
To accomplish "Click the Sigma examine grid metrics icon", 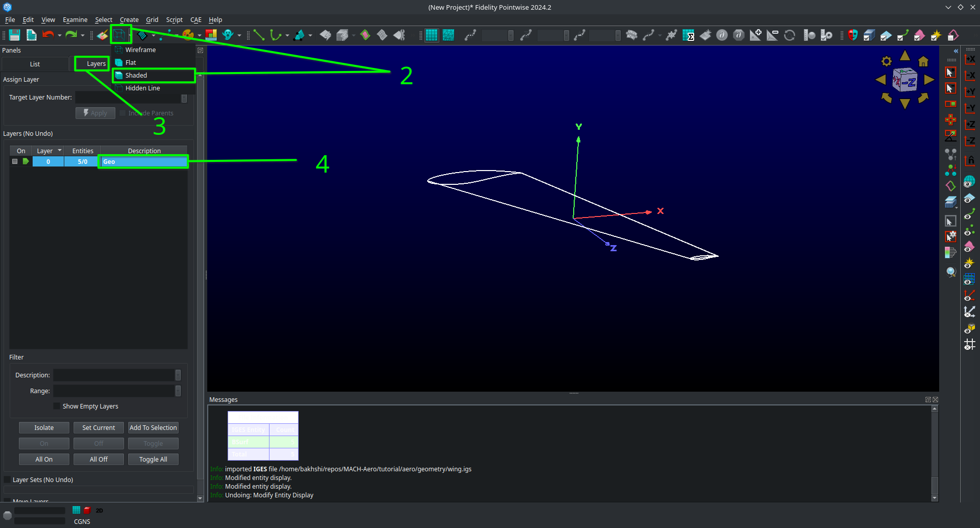I will (689, 35).
